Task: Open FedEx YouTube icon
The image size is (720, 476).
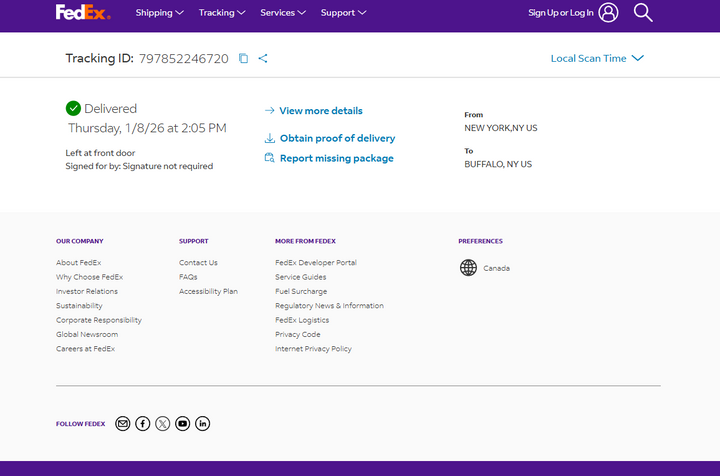Action: (182, 423)
